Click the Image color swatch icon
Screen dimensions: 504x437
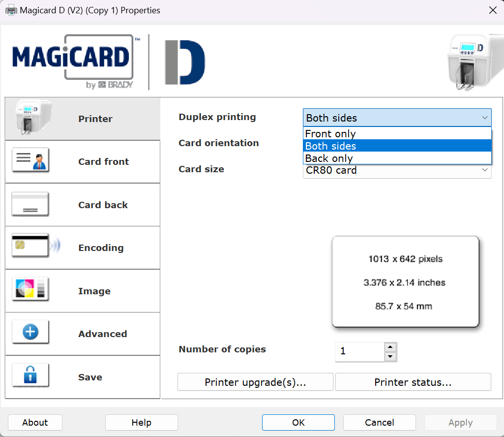[x=30, y=289]
